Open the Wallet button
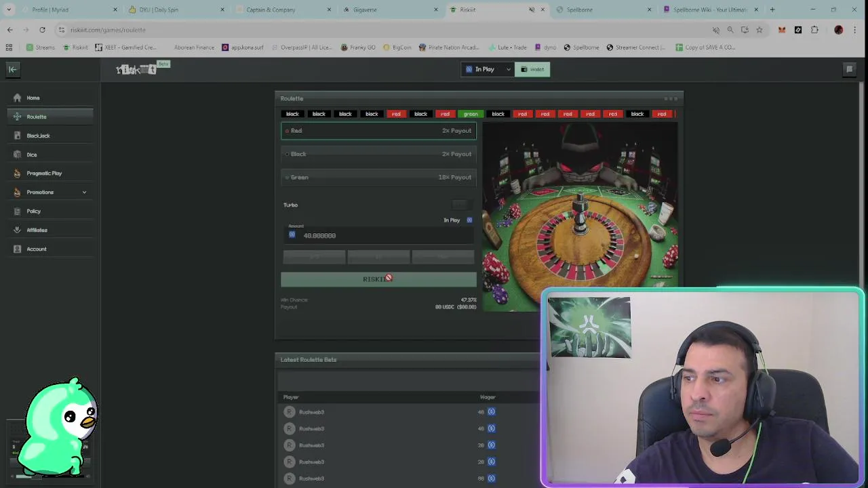The width and height of the screenshot is (868, 488). click(532, 69)
